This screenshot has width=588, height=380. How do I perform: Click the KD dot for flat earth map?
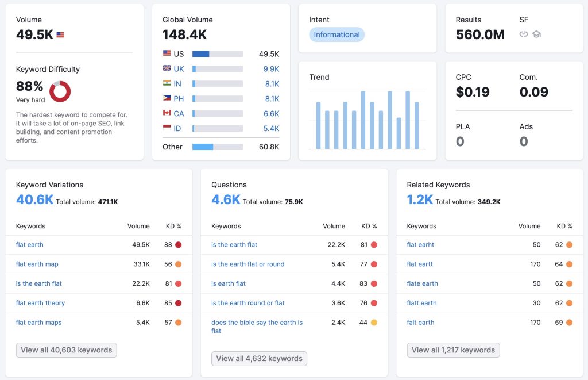179,264
